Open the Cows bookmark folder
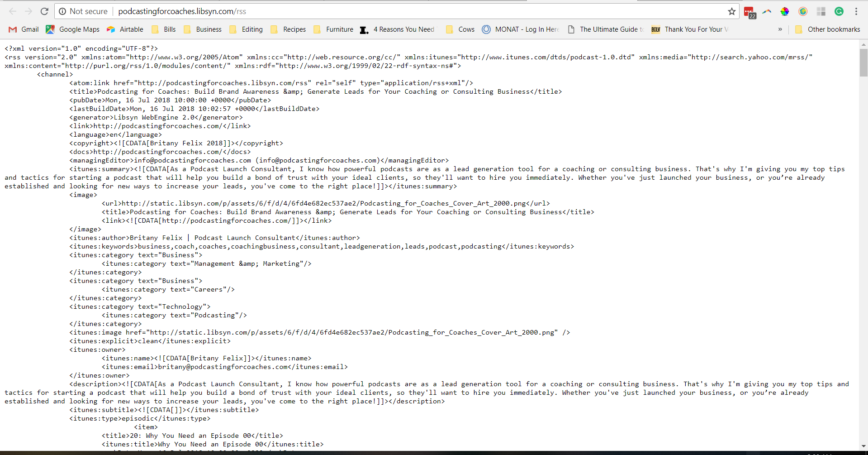 (460, 29)
